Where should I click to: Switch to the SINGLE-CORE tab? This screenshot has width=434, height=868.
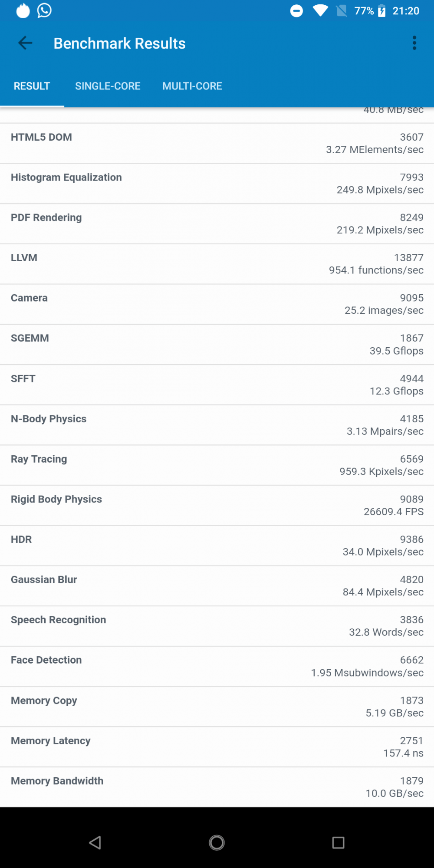[x=108, y=86]
